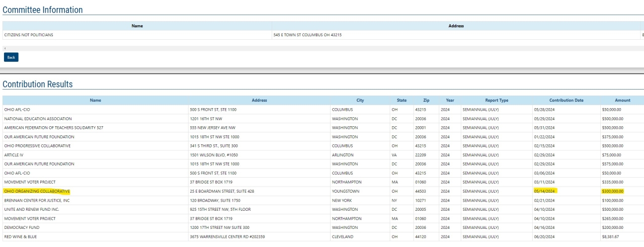The width and height of the screenshot is (644, 247).
Task: Sort by the State column header
Action: [401, 100]
